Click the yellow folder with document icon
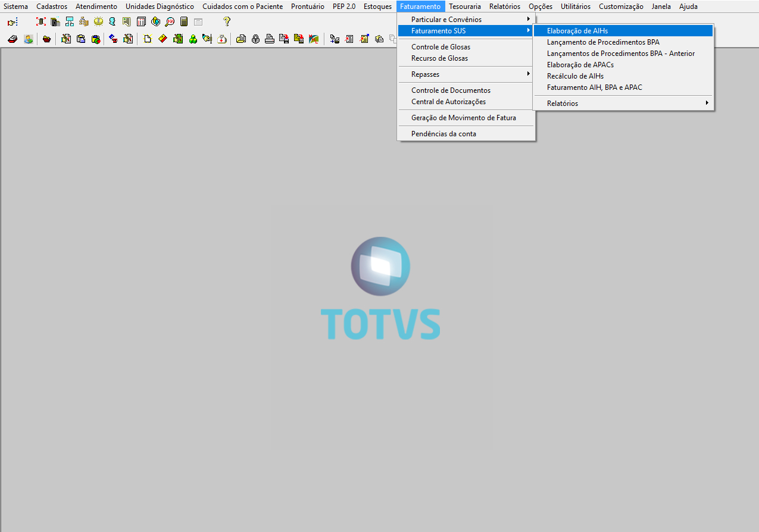759x532 pixels. [x=241, y=39]
